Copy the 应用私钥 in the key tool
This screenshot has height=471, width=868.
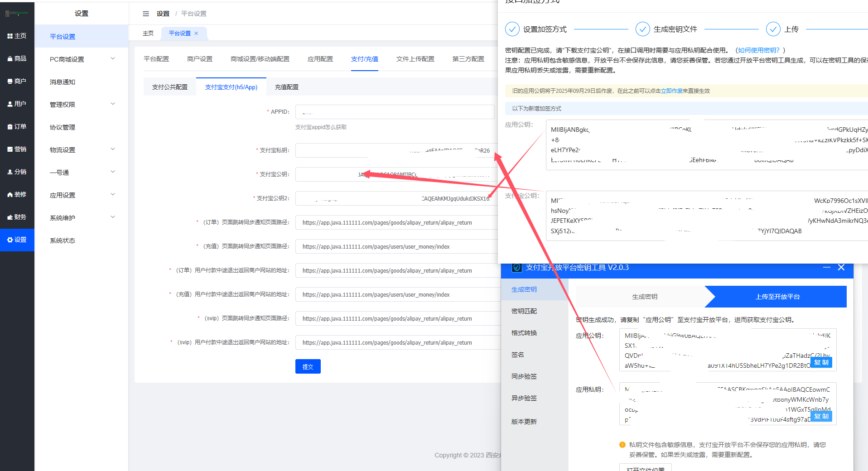click(x=821, y=416)
